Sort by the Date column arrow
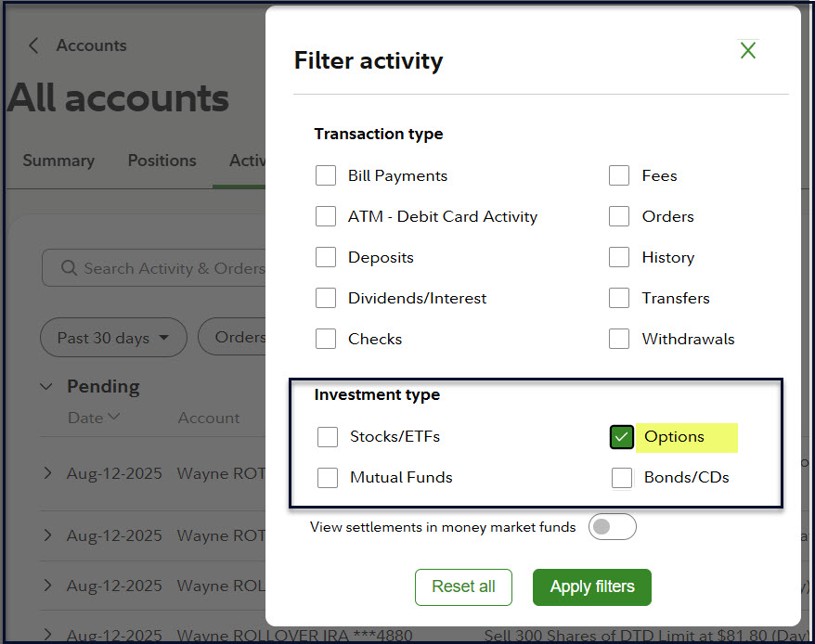The image size is (815, 644). (x=114, y=418)
